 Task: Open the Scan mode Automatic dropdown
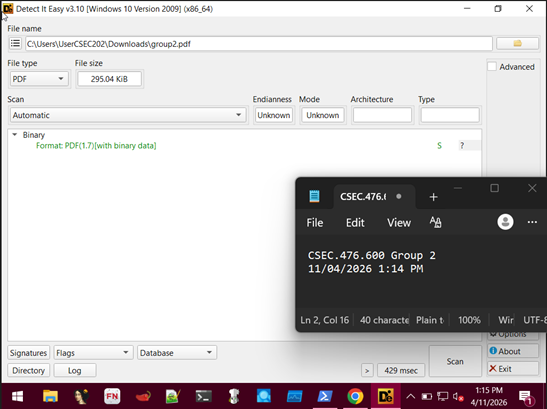128,115
